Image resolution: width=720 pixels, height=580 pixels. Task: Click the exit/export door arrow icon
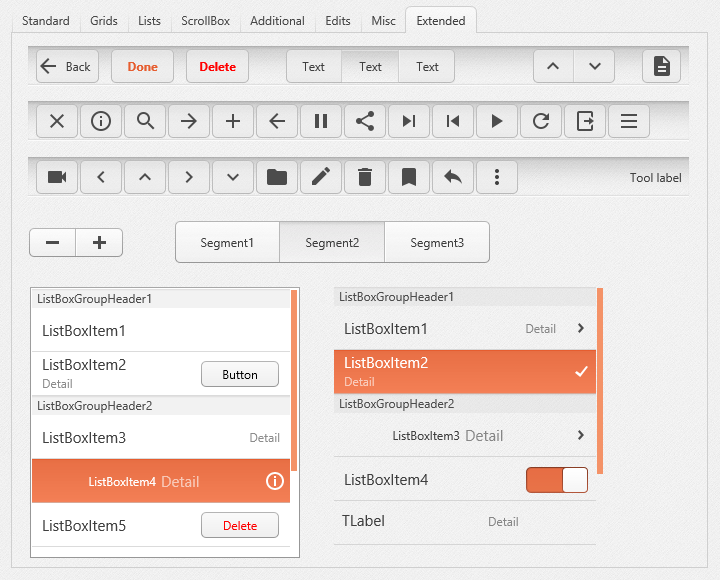[585, 121]
